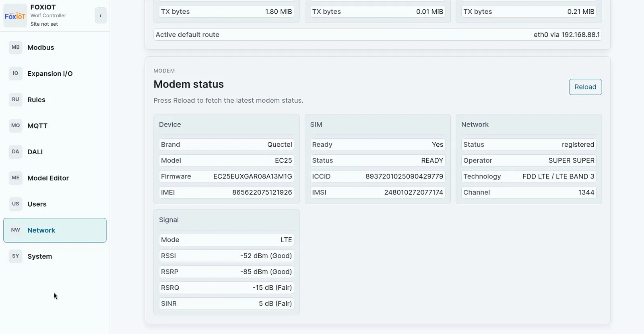Viewport: 644px width, 334px height.
Task: Click the IMSI 248010272077174 value
Action: 414,193
